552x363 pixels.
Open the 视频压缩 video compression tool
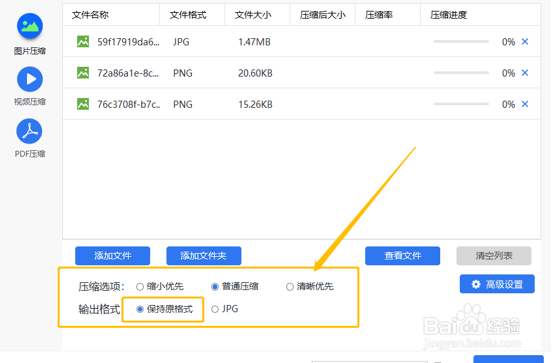(30, 86)
